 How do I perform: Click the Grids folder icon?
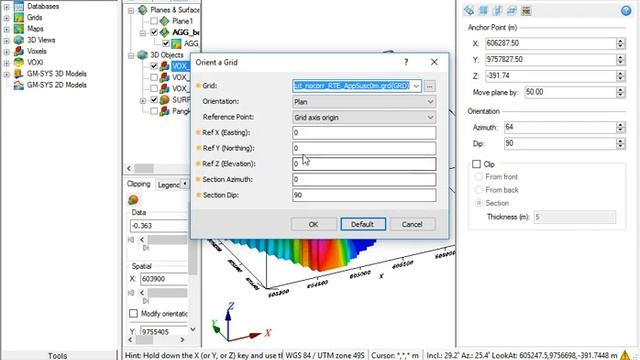[x=19, y=17]
